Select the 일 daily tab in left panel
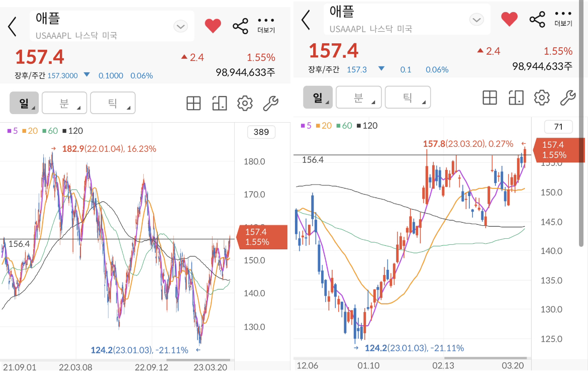The image size is (588, 382). pyautogui.click(x=24, y=103)
